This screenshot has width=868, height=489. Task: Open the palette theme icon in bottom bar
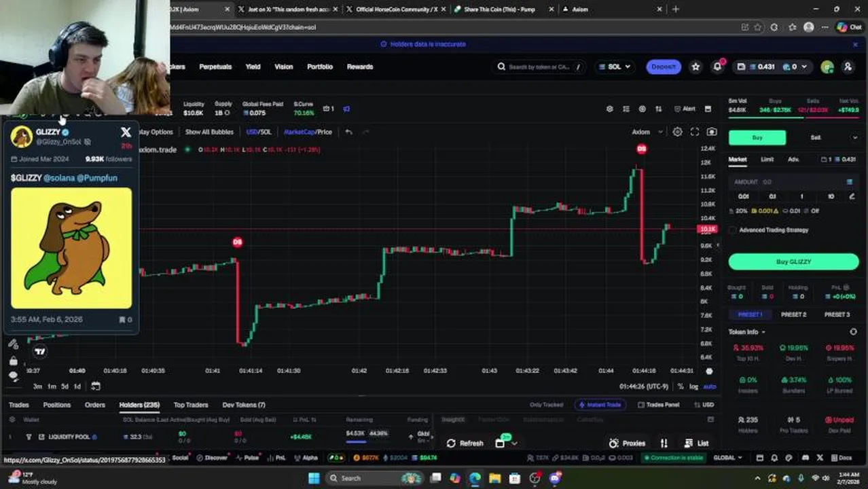[789, 458]
